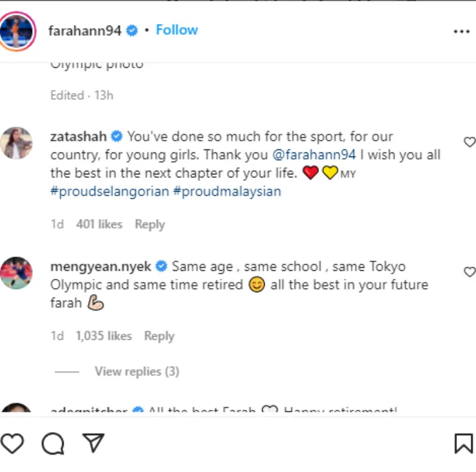Like zatashah's comment
Image resolution: width=476 pixels, height=472 pixels.
(x=469, y=142)
